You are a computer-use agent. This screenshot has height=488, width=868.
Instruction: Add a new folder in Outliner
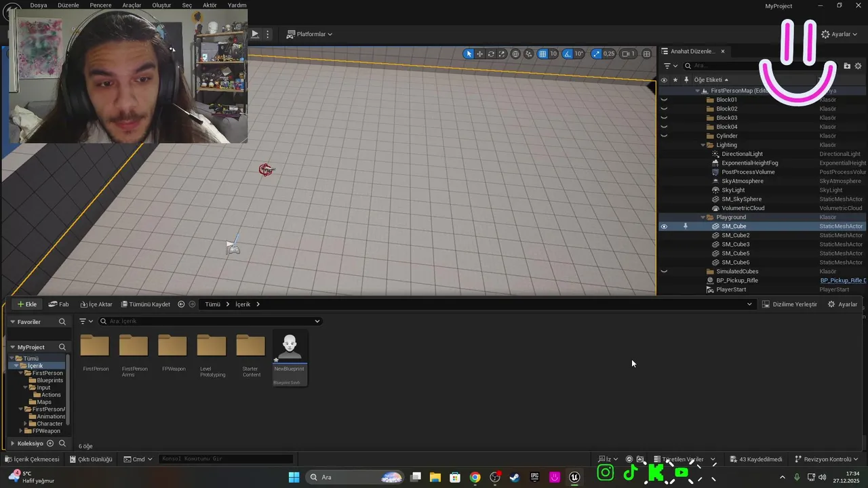point(847,66)
